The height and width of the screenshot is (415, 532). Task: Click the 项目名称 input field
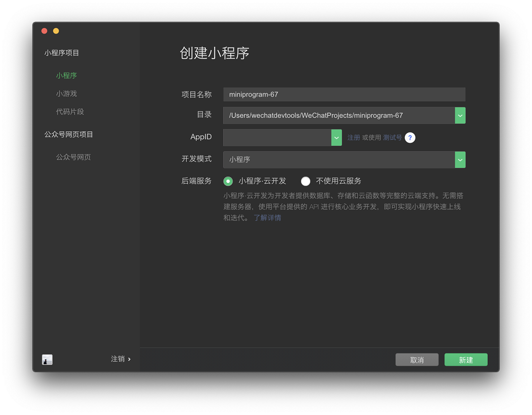(344, 95)
